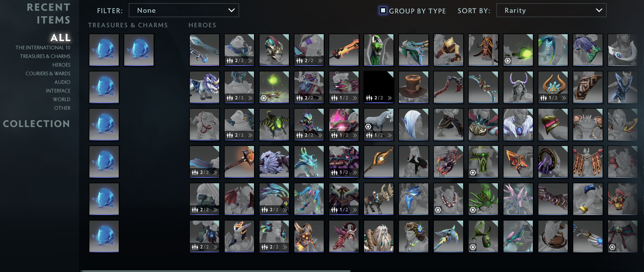Open the Couriers & Wards category
Image resolution: width=644 pixels, height=272 pixels.
48,74
